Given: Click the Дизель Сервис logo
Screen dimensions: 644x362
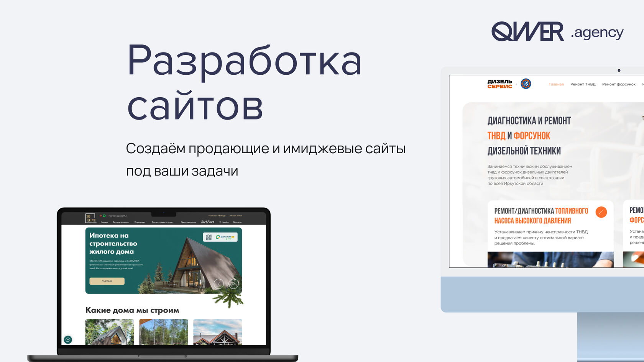Looking at the screenshot, I should 499,84.
